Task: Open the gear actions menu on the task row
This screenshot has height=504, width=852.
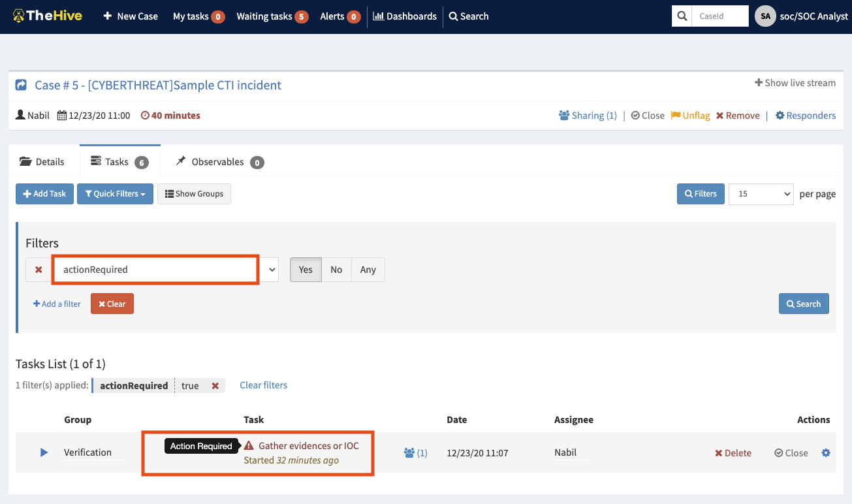Action: [826, 452]
